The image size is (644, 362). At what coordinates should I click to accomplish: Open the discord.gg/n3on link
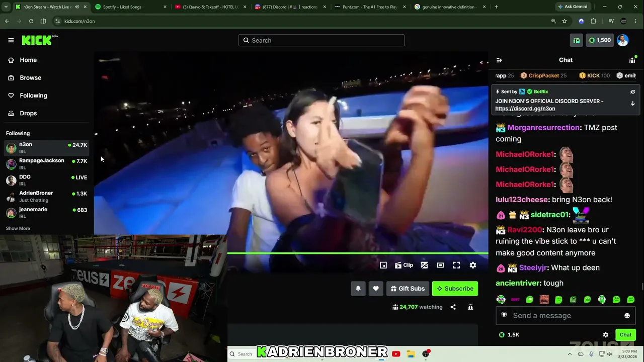pos(525,109)
